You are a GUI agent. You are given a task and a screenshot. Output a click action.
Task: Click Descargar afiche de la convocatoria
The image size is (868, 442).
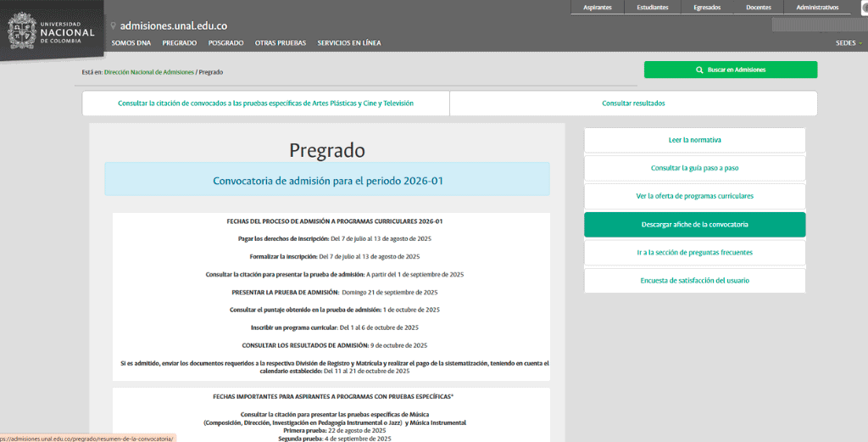click(x=694, y=225)
